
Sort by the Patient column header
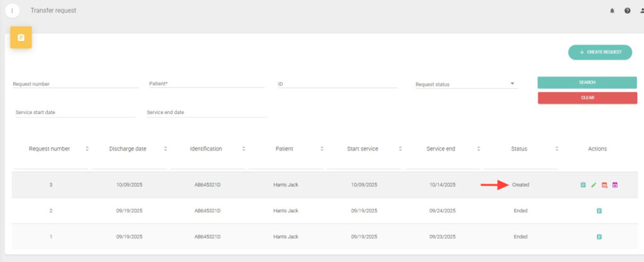(x=284, y=149)
